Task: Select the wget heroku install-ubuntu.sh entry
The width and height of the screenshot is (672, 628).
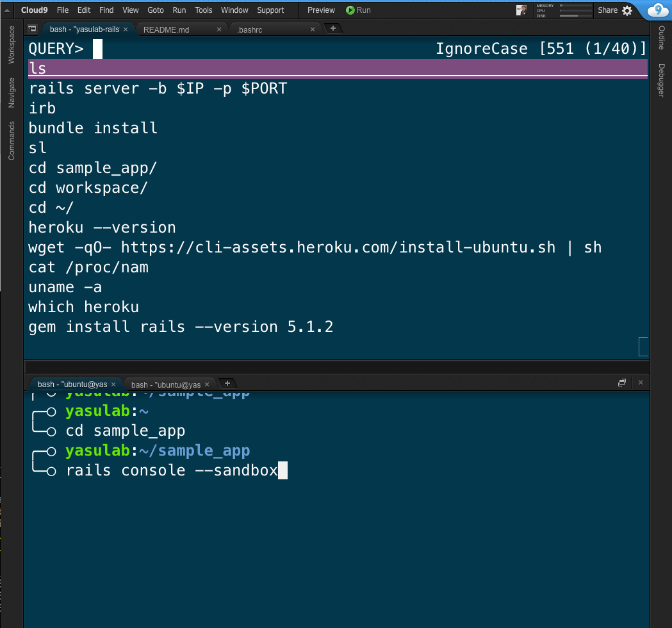Action: tap(315, 247)
